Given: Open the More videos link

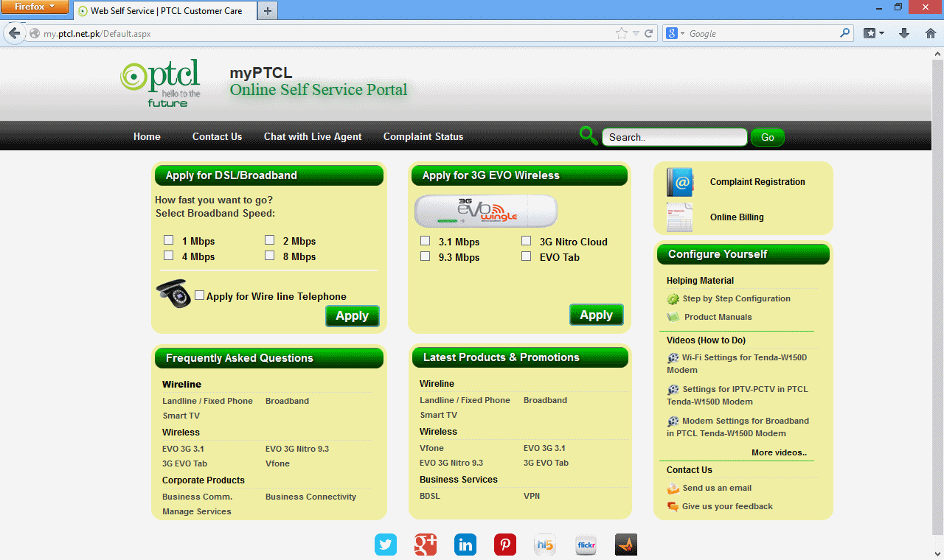Looking at the screenshot, I should click(x=780, y=452).
